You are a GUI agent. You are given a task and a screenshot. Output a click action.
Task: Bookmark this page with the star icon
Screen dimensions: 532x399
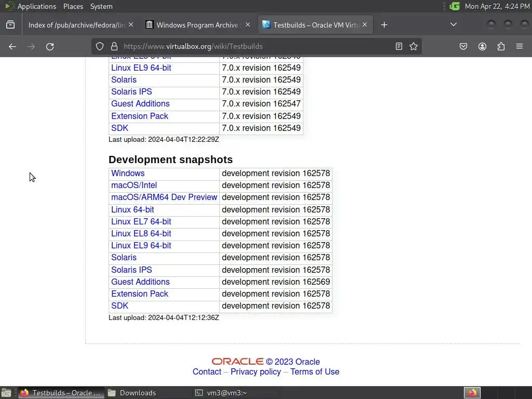tap(413, 46)
